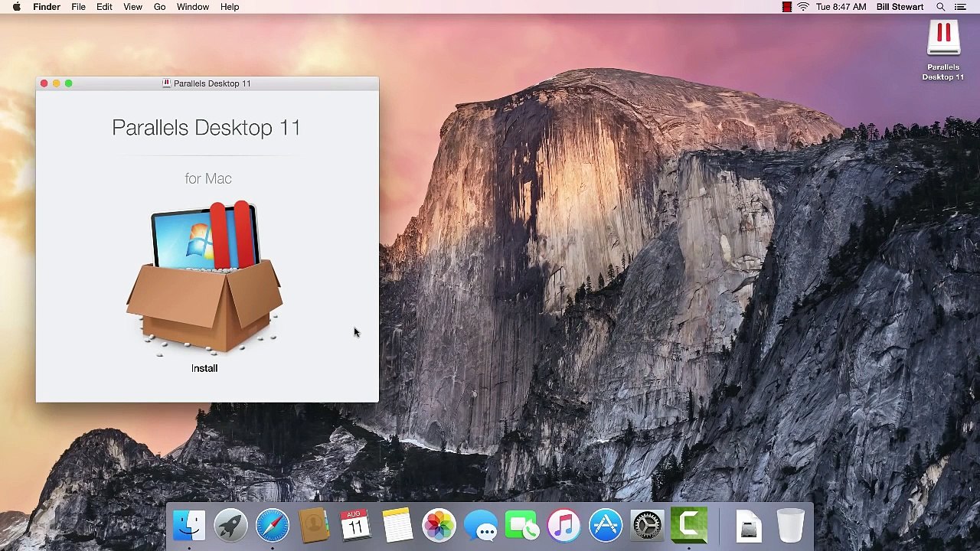Open the Help menu
The height and width of the screenshot is (551, 980).
[x=230, y=7]
